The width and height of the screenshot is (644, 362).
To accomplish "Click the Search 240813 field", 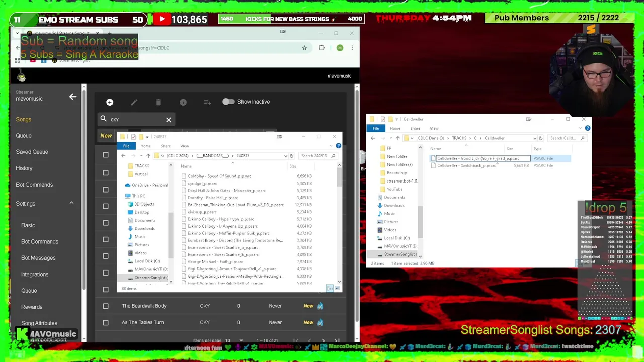I will (317, 156).
